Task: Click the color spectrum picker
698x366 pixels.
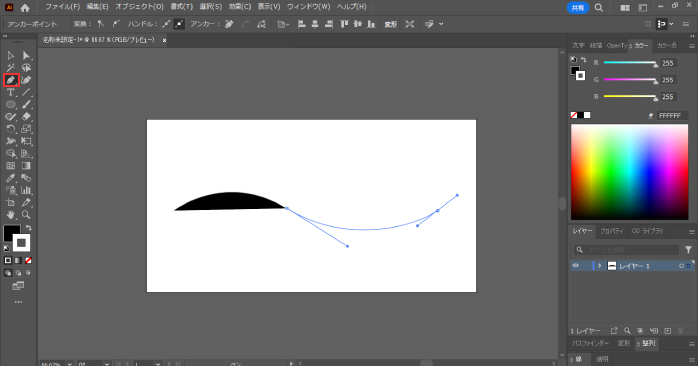Action: tap(629, 172)
